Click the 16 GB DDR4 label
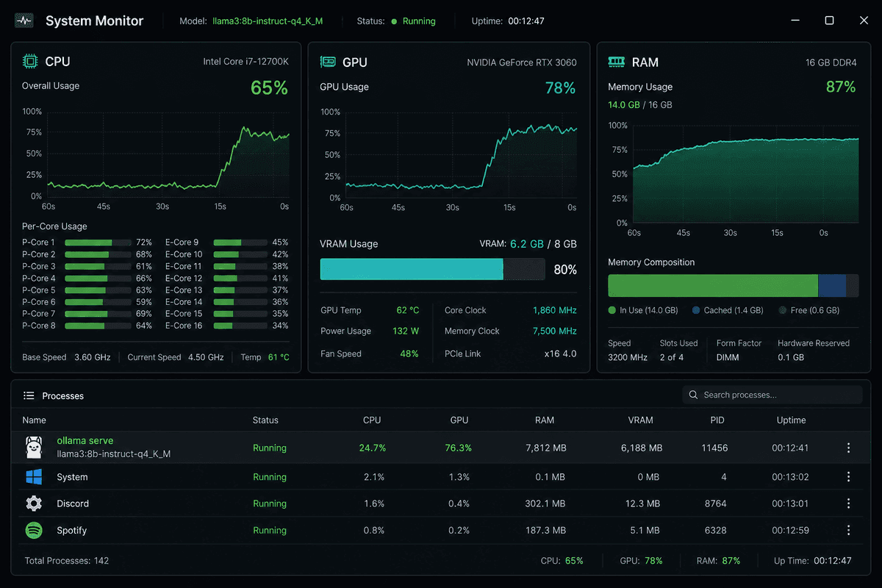882x588 pixels. tap(831, 62)
